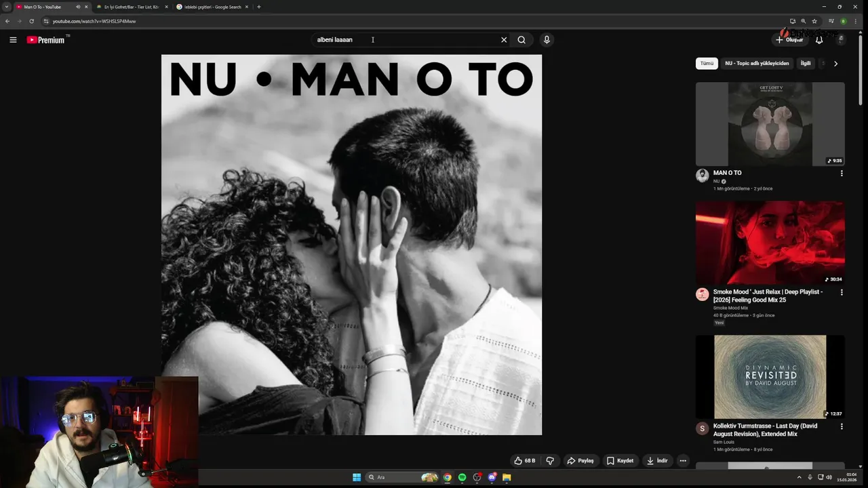
Task: Select NU - Topic adlı yükleyiciden chip
Action: (757, 63)
